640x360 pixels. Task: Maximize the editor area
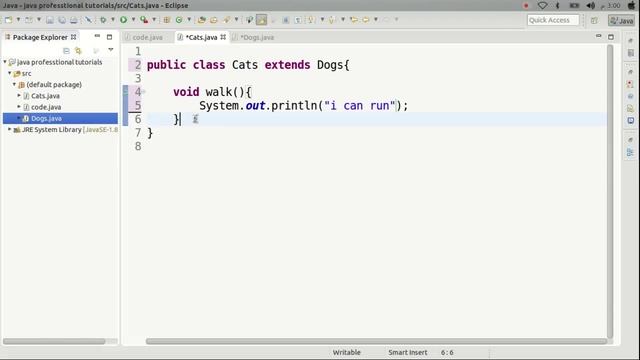pyautogui.click(x=611, y=37)
